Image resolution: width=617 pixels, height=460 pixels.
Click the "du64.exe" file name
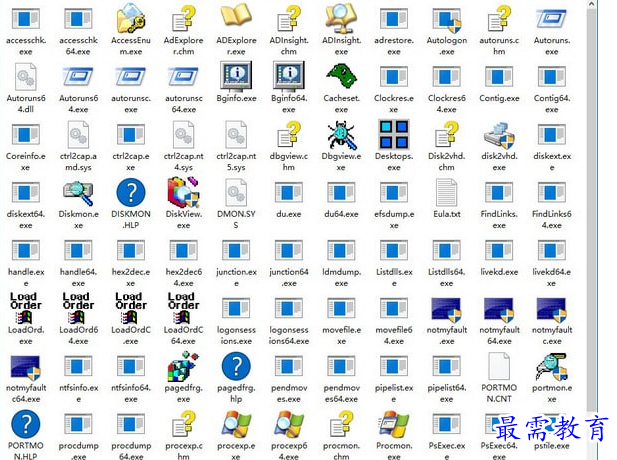(x=341, y=214)
